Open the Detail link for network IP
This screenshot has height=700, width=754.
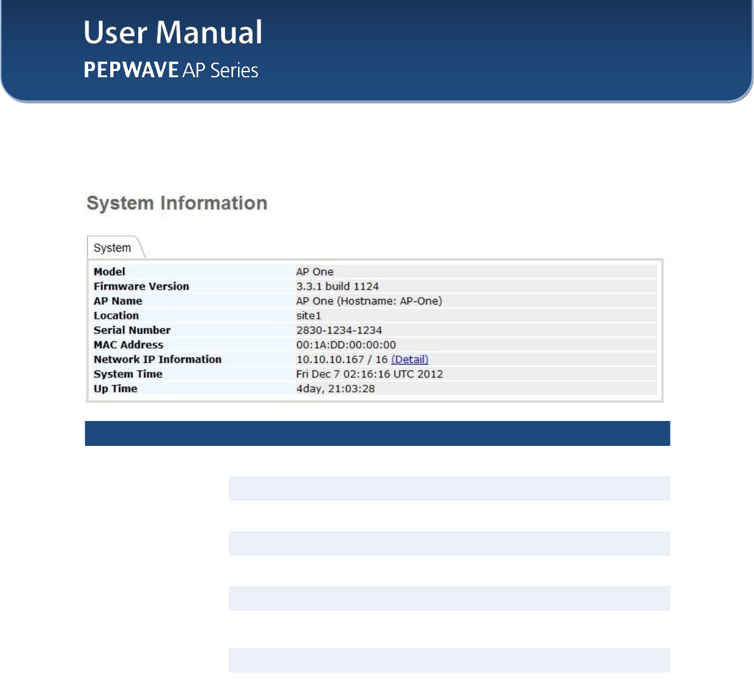coord(409,359)
